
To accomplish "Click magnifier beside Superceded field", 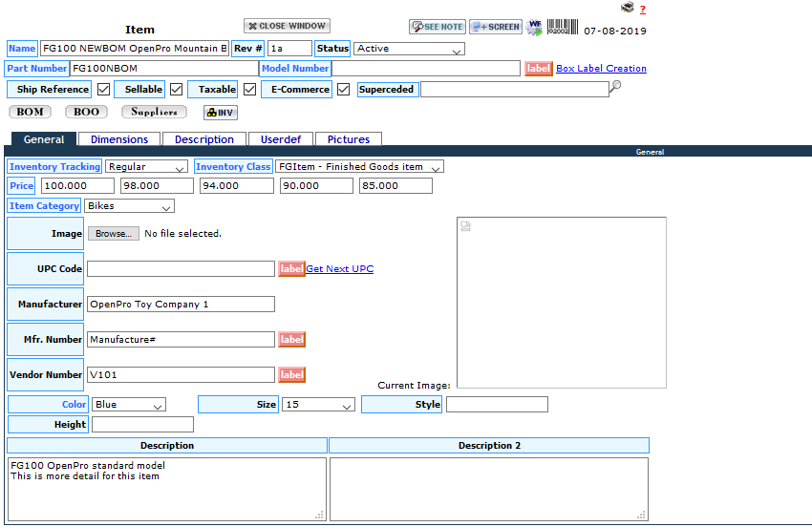I will point(616,87).
